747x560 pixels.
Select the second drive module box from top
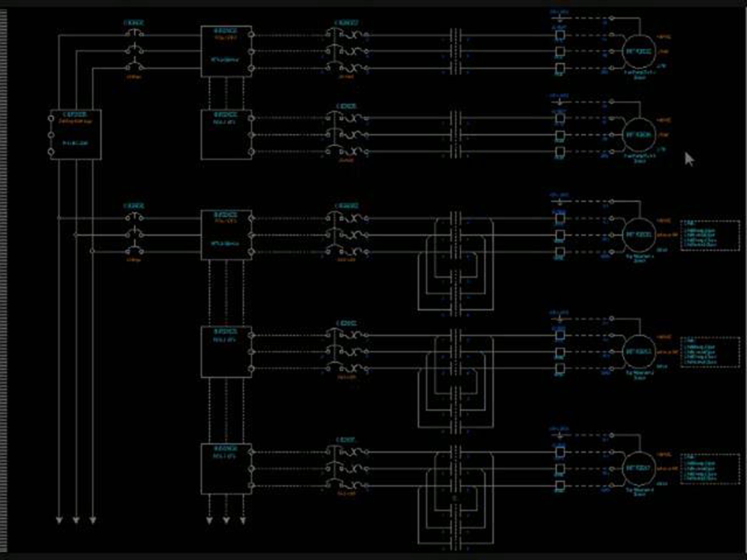click(227, 135)
